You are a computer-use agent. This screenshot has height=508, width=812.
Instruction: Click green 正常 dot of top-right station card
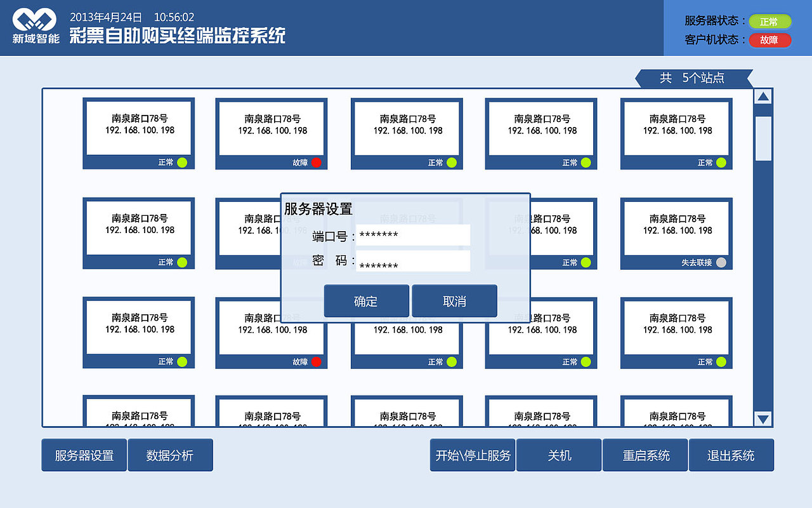(x=721, y=163)
